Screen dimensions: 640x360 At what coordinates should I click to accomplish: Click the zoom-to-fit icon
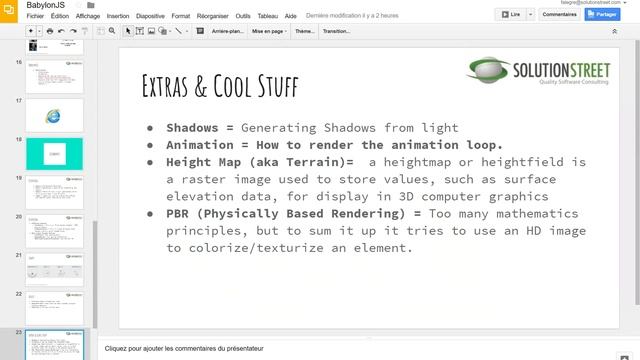(x=100, y=31)
